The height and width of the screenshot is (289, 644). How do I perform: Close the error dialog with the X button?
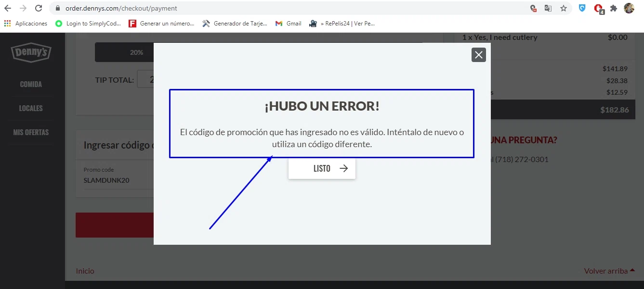pyautogui.click(x=478, y=55)
